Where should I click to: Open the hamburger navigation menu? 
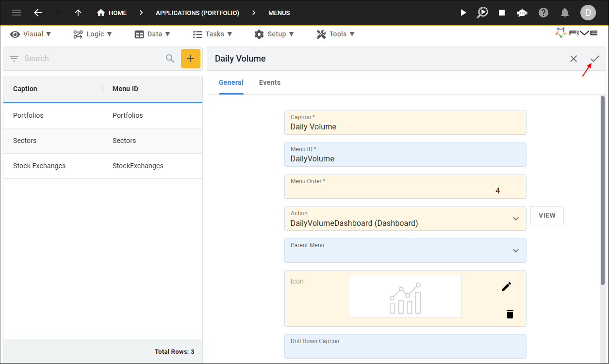pyautogui.click(x=16, y=13)
